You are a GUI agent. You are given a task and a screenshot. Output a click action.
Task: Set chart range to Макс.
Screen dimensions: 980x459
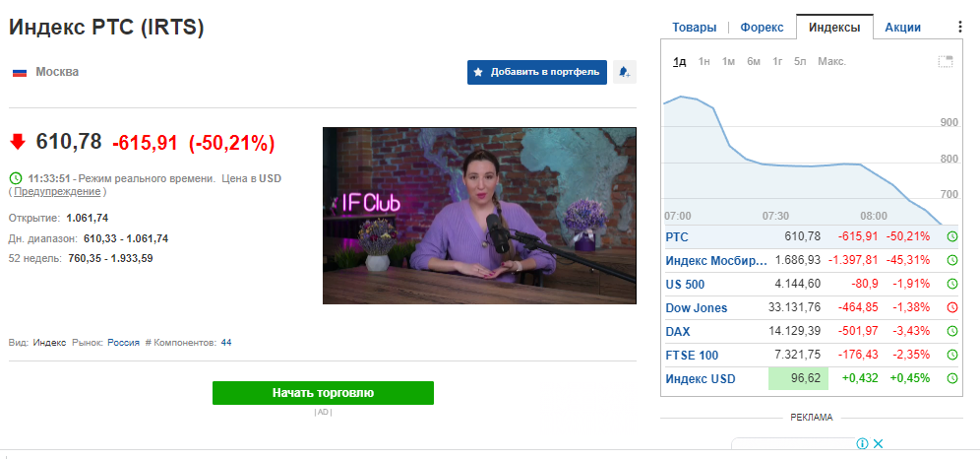pyautogui.click(x=831, y=62)
